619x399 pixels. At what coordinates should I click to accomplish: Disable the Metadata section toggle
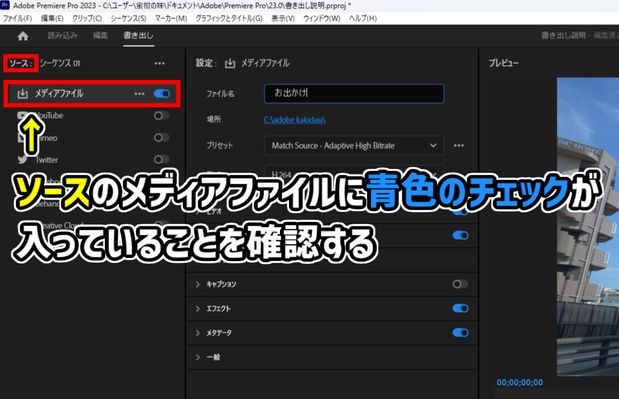(460, 333)
